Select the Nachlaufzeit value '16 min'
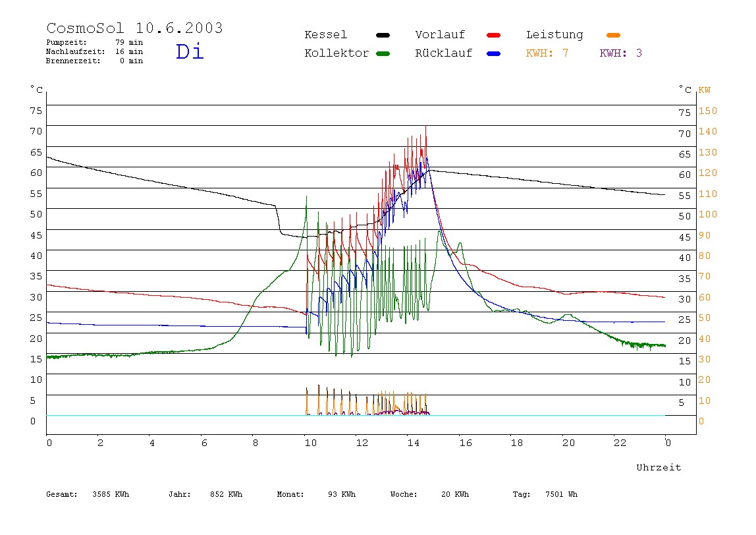756x535 pixels. pos(129,51)
